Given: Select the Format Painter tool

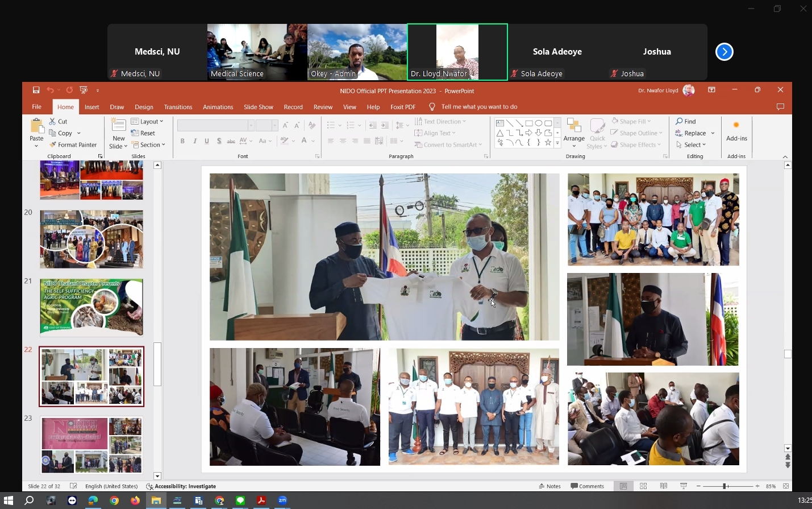Looking at the screenshot, I should 73,145.
